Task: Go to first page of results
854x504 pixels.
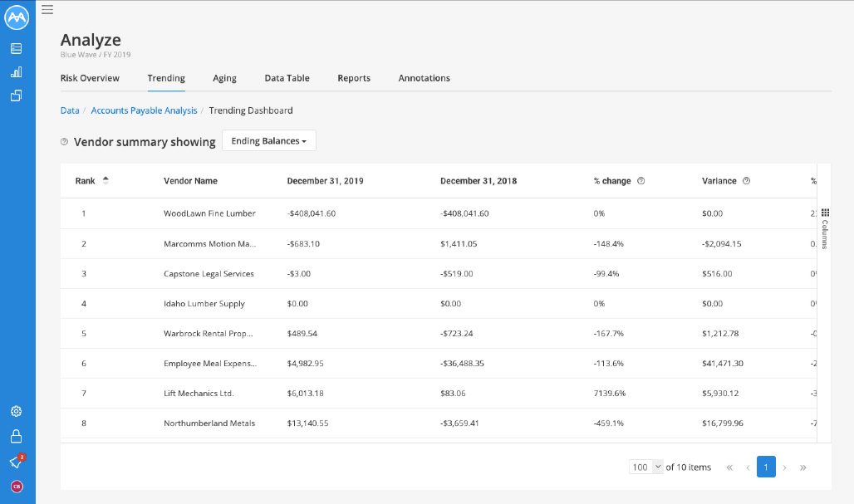Action: coord(729,467)
